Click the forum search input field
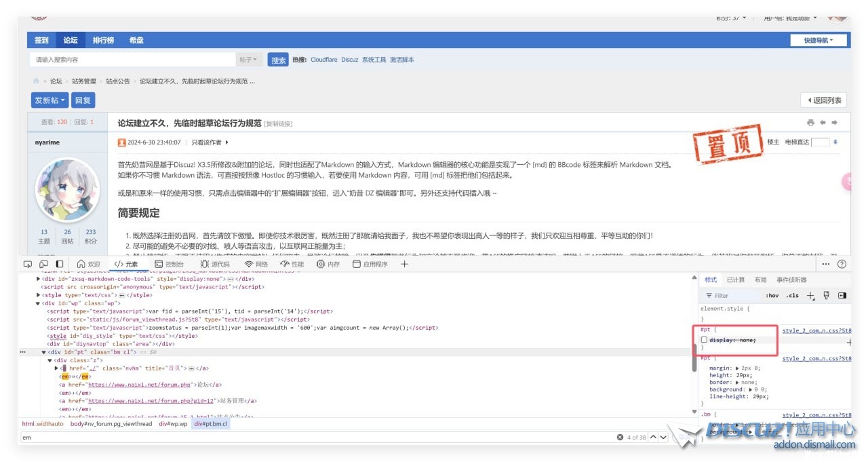 132,60
